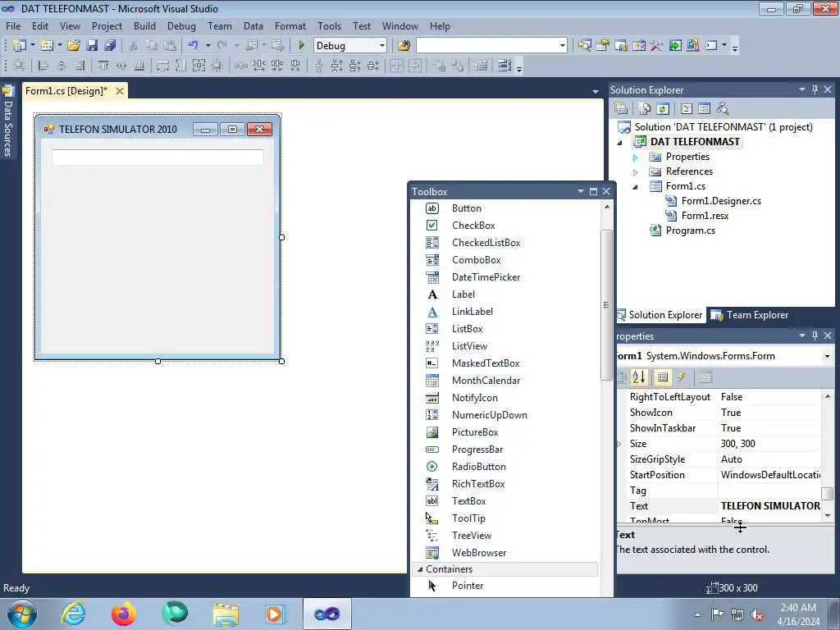Click the Alphabetical sort icon in Properties
The height and width of the screenshot is (630, 840).
638,377
